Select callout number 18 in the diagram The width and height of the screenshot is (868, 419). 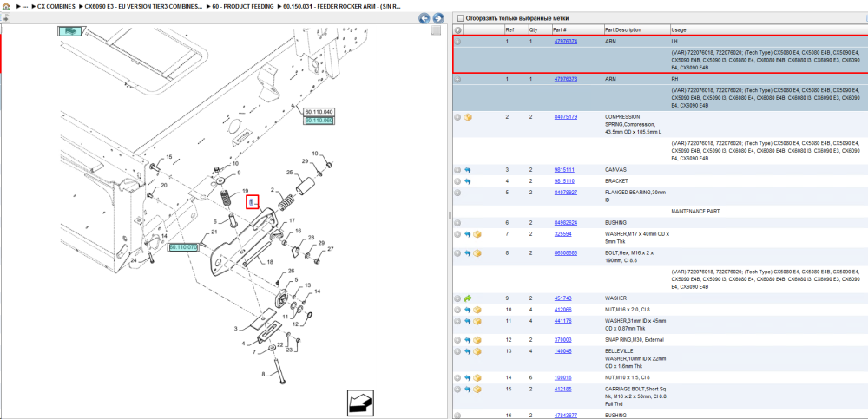pos(270,262)
